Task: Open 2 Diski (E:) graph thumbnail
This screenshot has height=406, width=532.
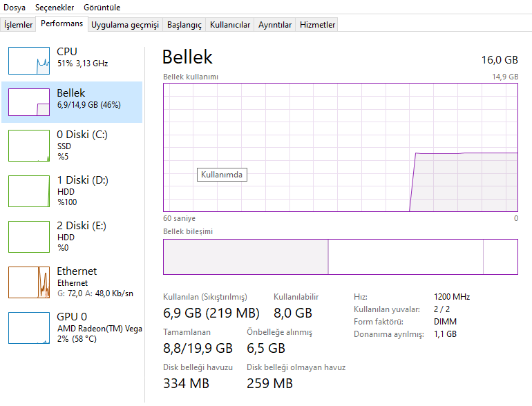Action: 29,236
